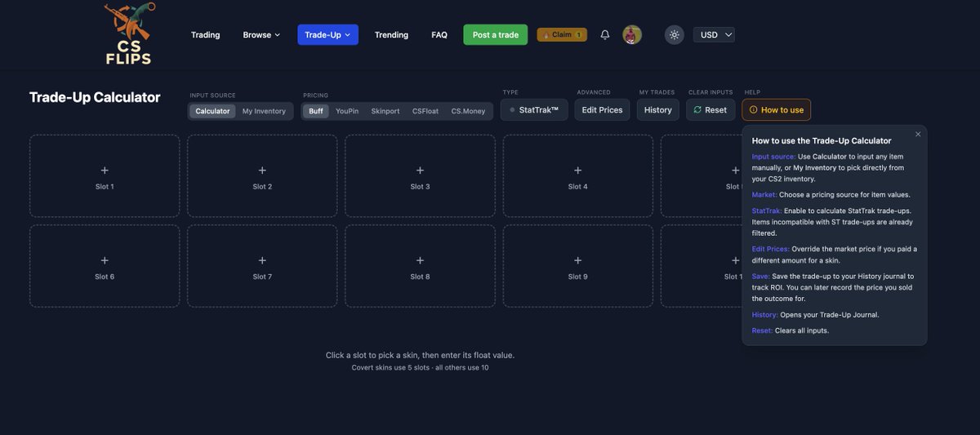Click the plus icon in Slot 1
The image size is (980, 435).
[105, 171]
